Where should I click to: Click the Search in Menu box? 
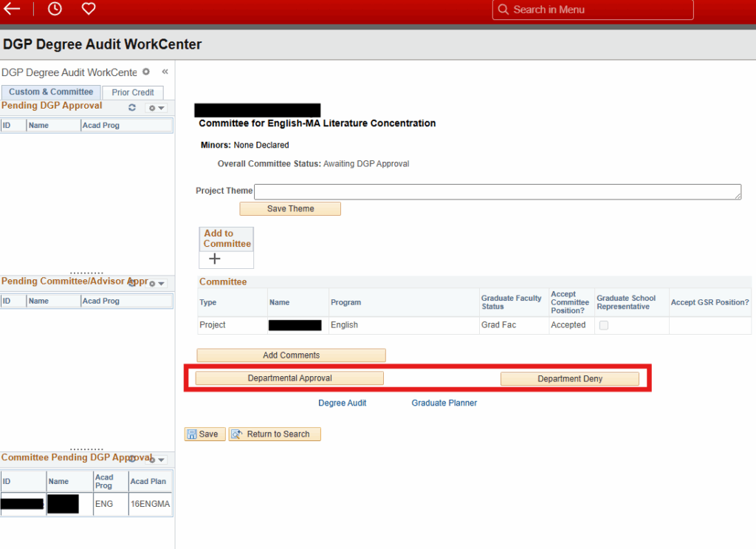coord(594,10)
